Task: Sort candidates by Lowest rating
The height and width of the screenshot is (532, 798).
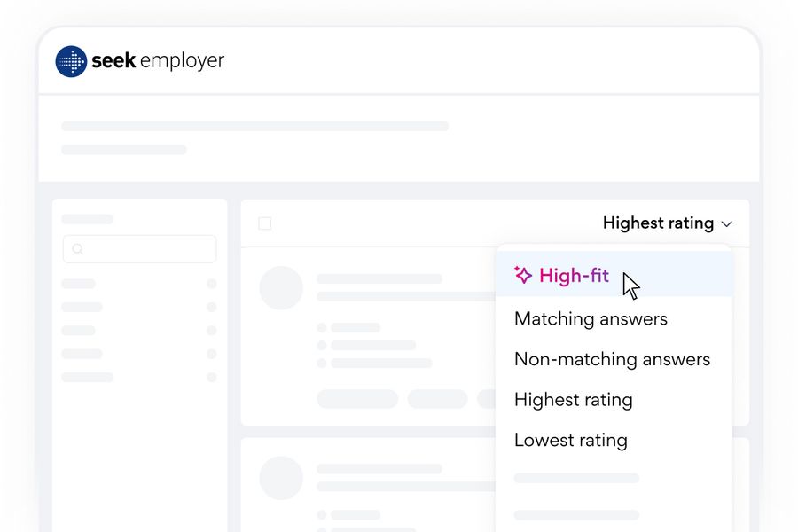Action: coord(570,440)
